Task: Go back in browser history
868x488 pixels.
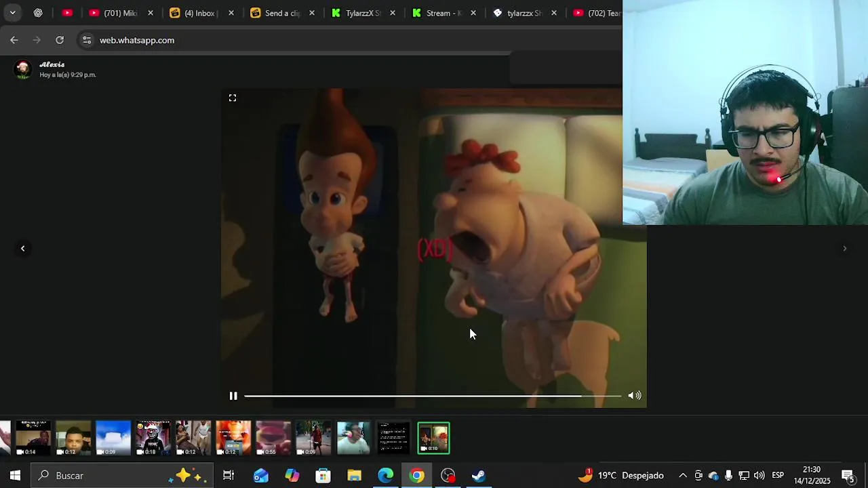Action: point(14,41)
